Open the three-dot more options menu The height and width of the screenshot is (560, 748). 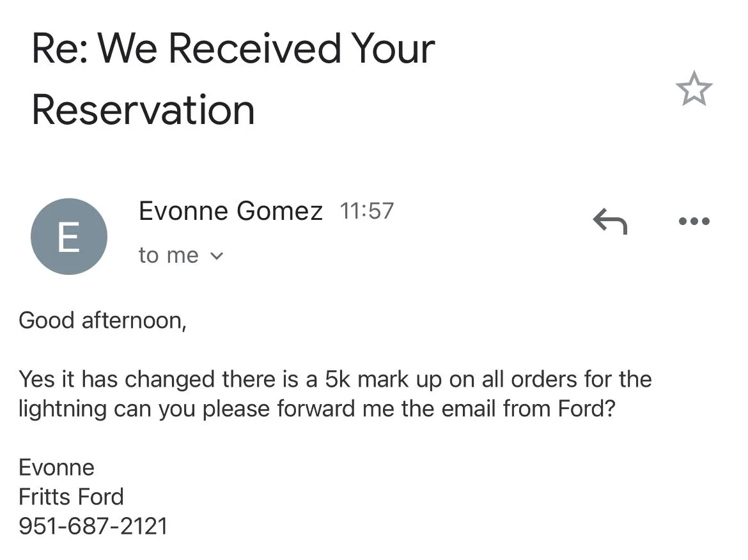point(694,221)
